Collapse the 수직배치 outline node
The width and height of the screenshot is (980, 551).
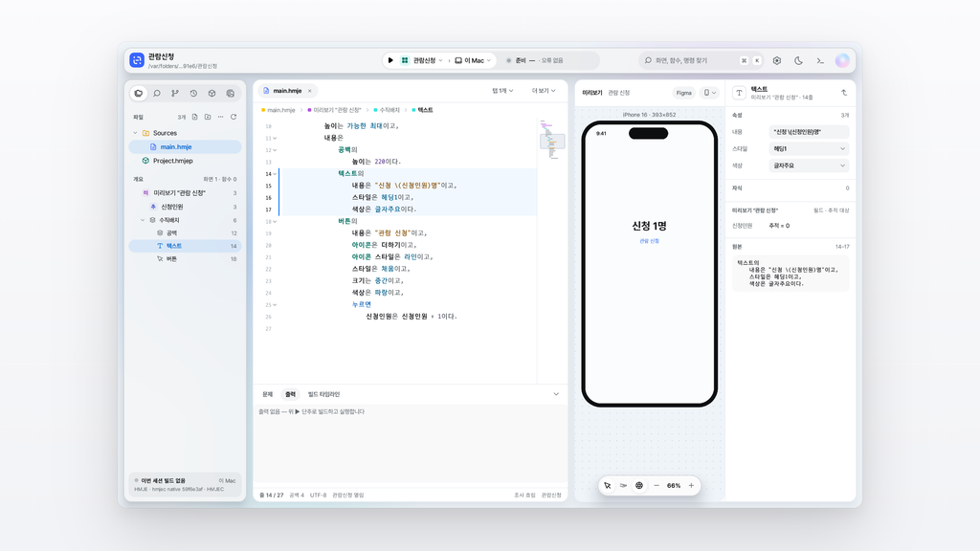(143, 220)
